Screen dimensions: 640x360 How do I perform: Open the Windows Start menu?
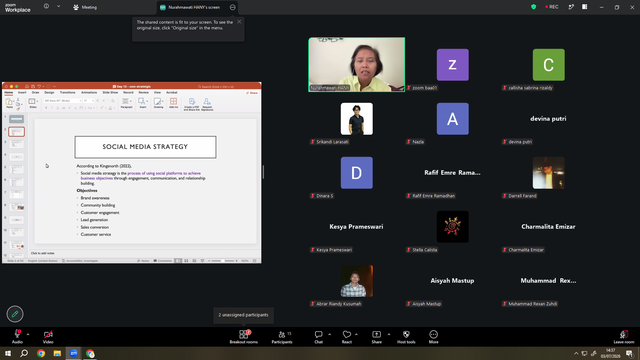click(8, 353)
